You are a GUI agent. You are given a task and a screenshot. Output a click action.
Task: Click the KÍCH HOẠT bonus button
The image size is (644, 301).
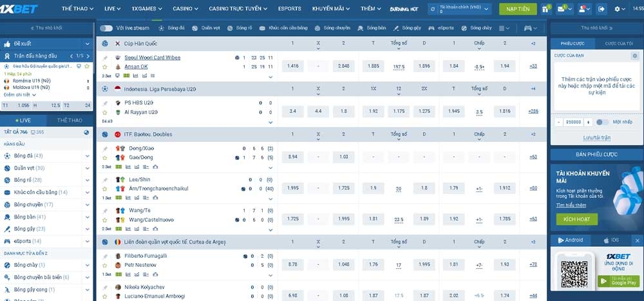(x=576, y=219)
